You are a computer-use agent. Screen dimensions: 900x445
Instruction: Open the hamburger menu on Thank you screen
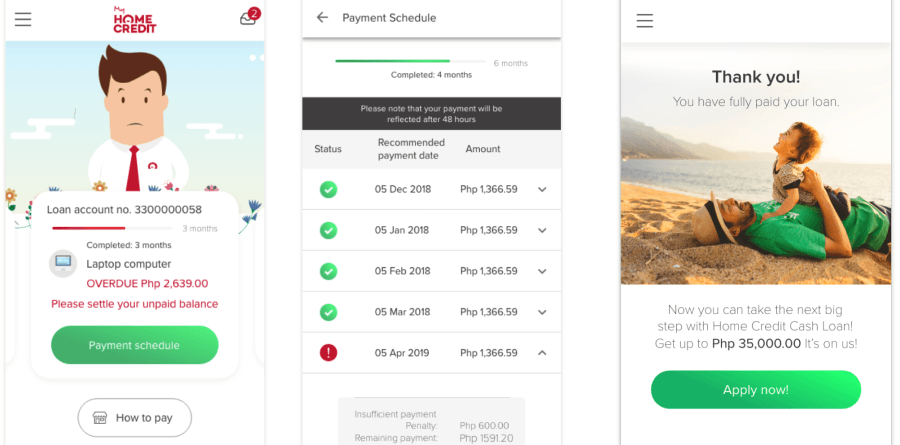coord(645,21)
